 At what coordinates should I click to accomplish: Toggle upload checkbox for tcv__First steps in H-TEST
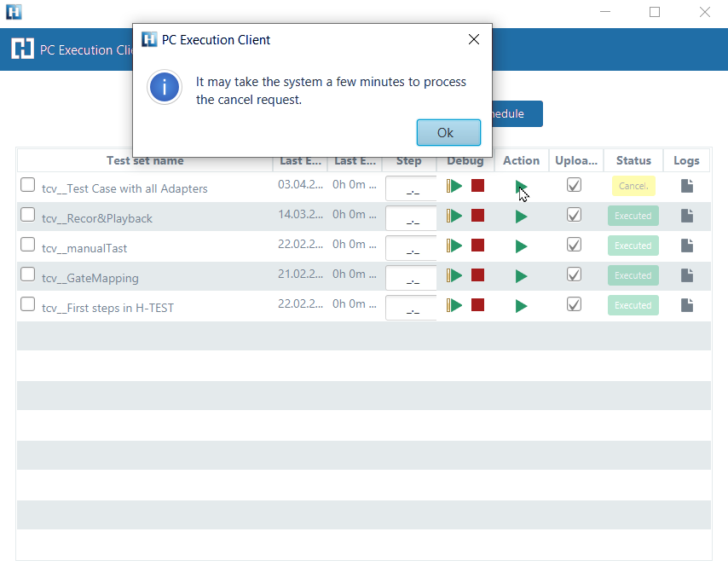click(x=575, y=304)
